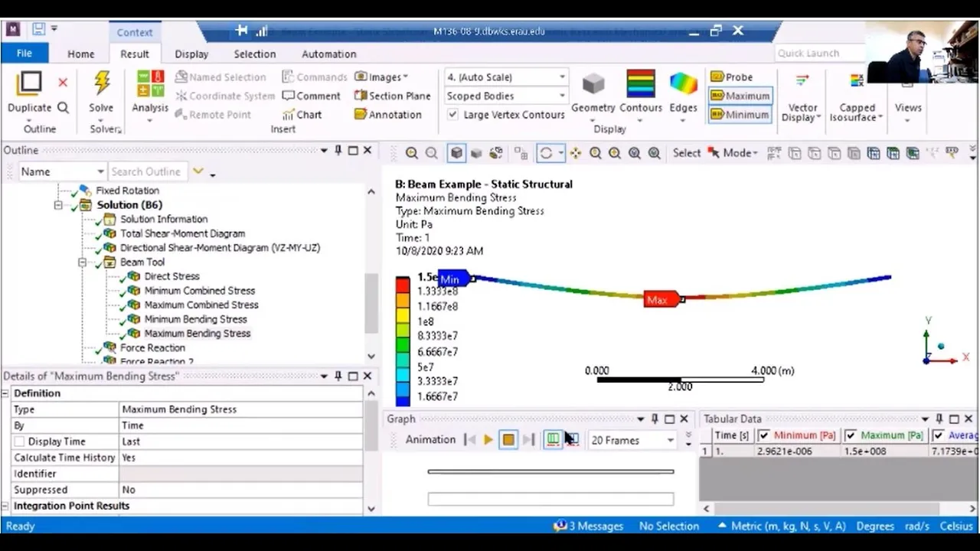This screenshot has height=551, width=980.
Task: Toggle the Average column checkbox
Action: 938,435
